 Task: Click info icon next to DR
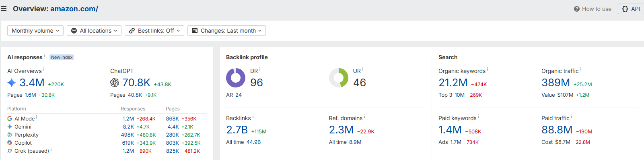(260, 69)
